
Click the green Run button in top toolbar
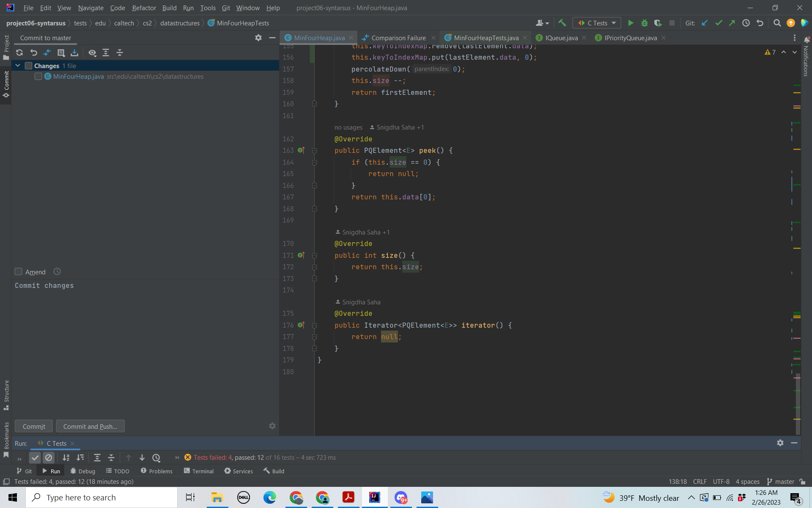pyautogui.click(x=631, y=23)
